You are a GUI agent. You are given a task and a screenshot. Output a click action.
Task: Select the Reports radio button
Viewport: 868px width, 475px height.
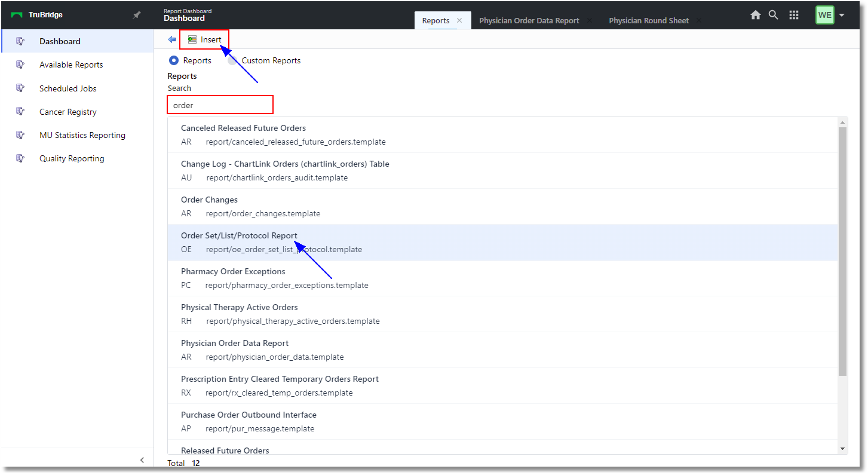point(174,60)
